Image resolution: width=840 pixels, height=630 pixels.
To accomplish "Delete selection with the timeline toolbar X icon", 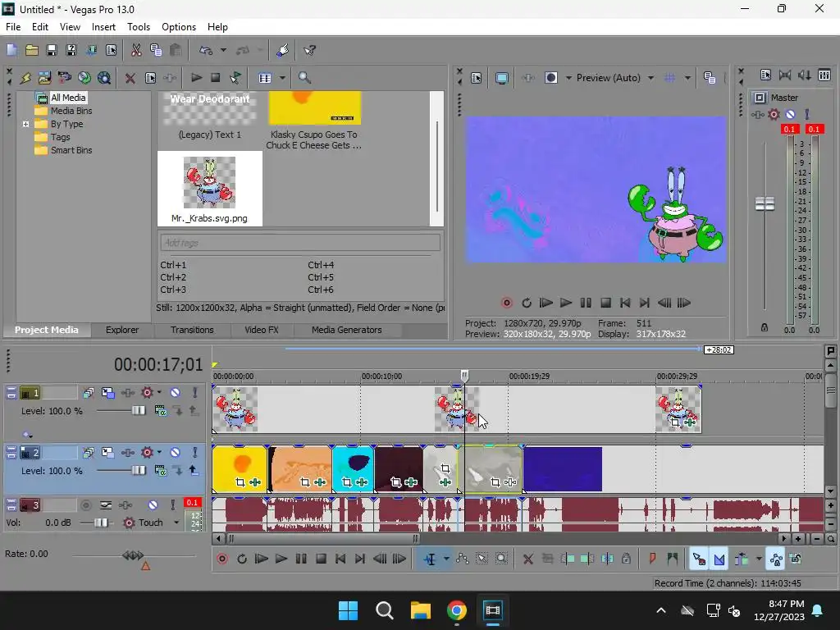I will 527,559.
